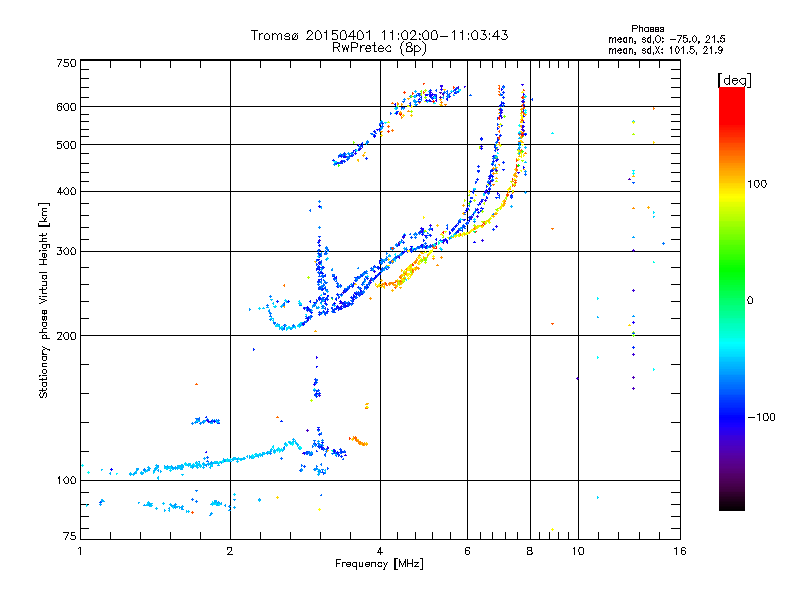800x600 pixels.
Task: Click the y-axis tick label '300'
Action: 66,252
